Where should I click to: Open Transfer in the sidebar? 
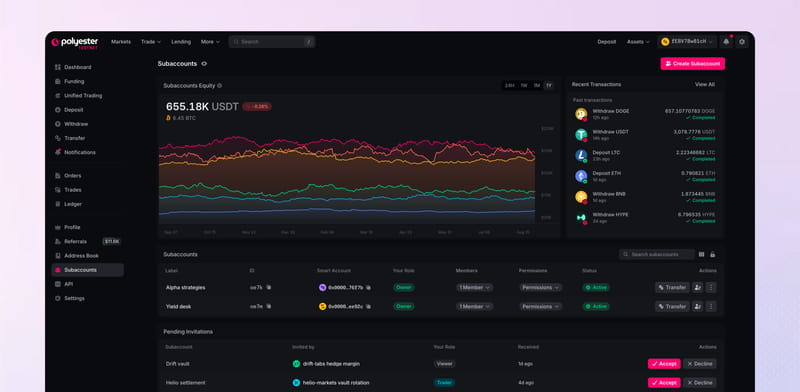click(x=87, y=138)
